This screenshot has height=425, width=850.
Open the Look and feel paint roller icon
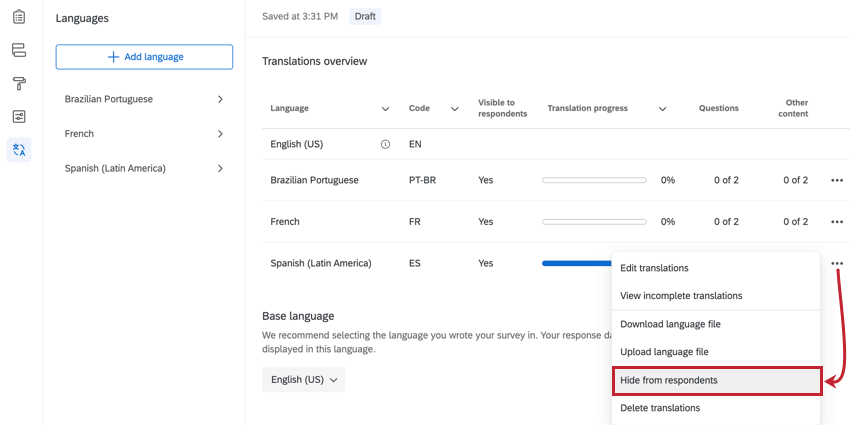tap(19, 83)
